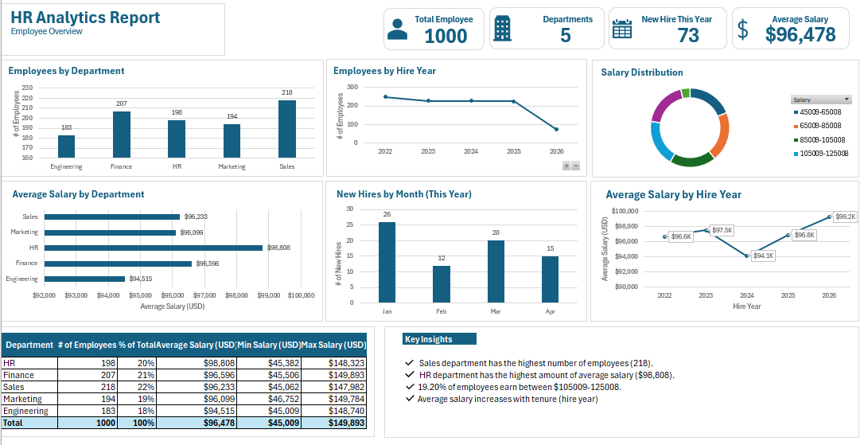The height and width of the screenshot is (445, 868).
Task: Click the $148,740 cell in the Engineering row
Action: [x=334, y=411]
